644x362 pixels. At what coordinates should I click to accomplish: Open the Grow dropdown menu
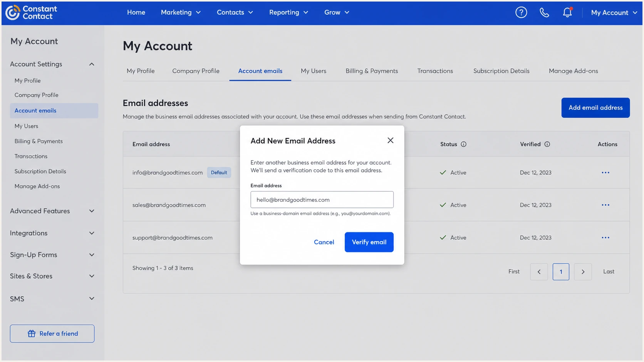337,12
